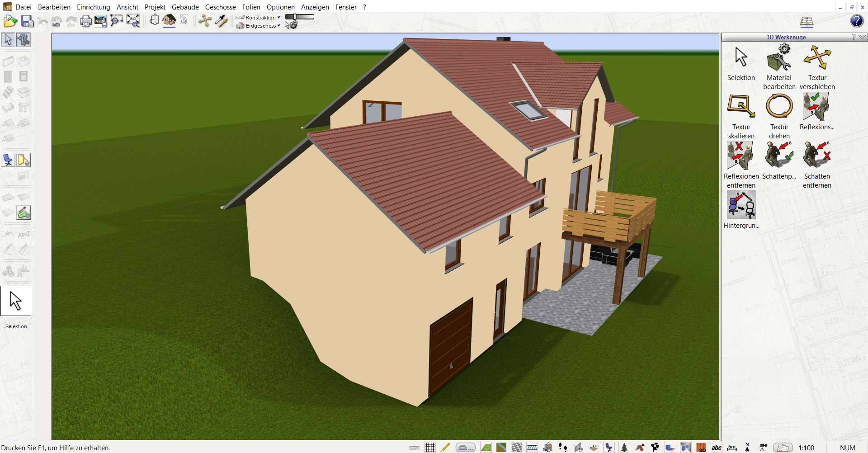Open the Optionen menu

(281, 7)
